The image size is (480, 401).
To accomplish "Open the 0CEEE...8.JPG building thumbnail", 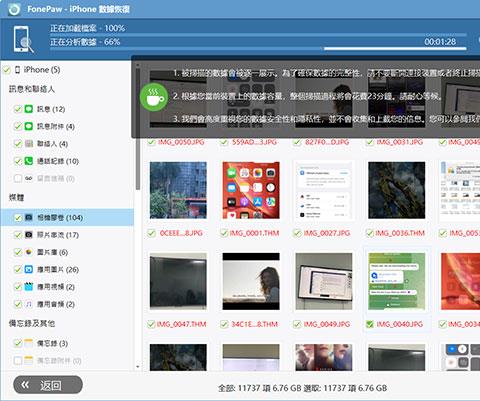I will click(178, 190).
